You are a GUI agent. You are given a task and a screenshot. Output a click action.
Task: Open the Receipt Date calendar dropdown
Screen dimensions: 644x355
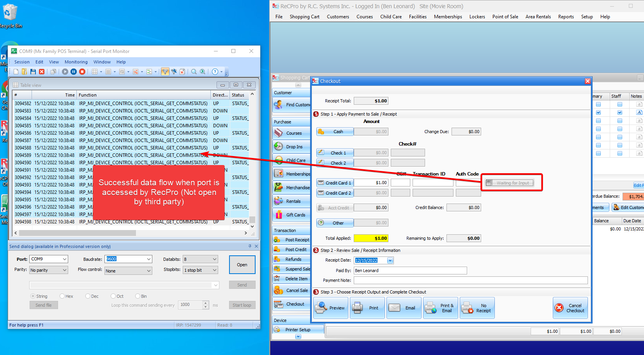click(390, 260)
